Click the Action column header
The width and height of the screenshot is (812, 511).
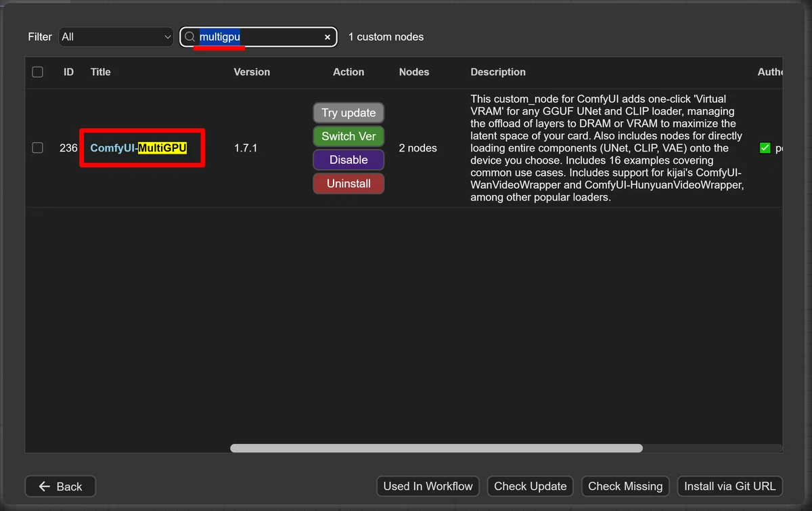tap(348, 72)
